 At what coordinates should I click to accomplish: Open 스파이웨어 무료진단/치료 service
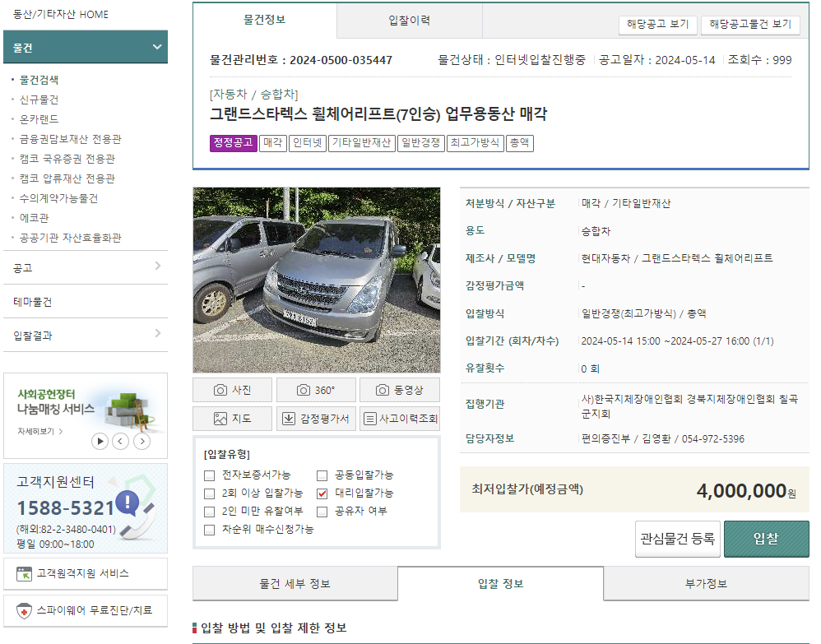point(86,610)
